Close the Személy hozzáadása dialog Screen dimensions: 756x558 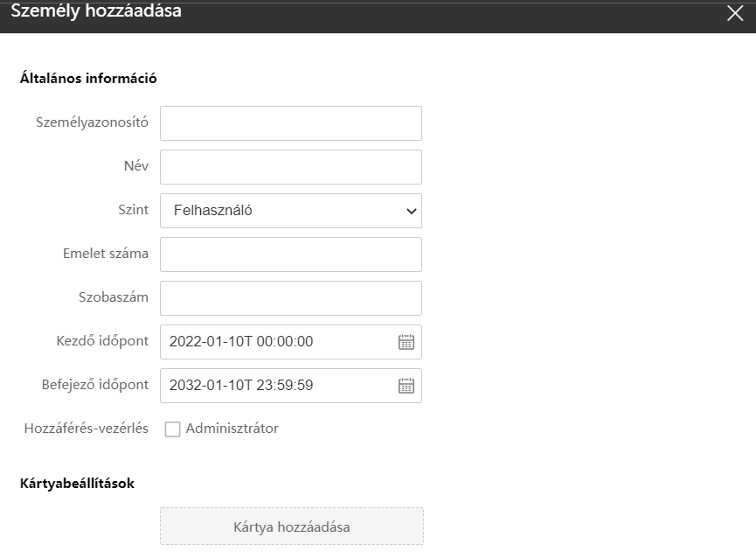[x=735, y=13]
